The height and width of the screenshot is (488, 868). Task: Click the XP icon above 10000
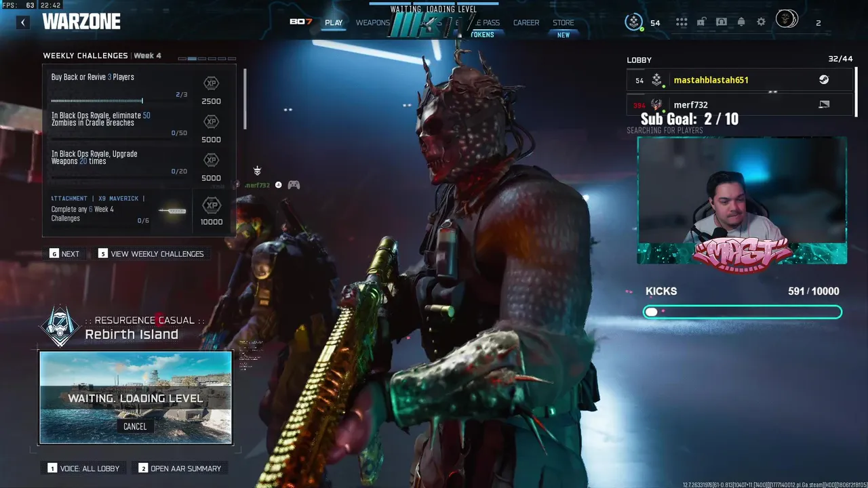pyautogui.click(x=212, y=205)
